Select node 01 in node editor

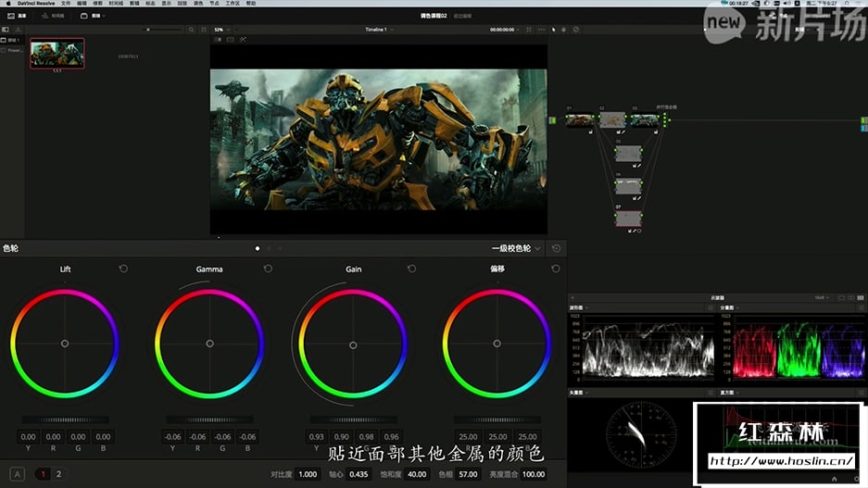(x=579, y=120)
